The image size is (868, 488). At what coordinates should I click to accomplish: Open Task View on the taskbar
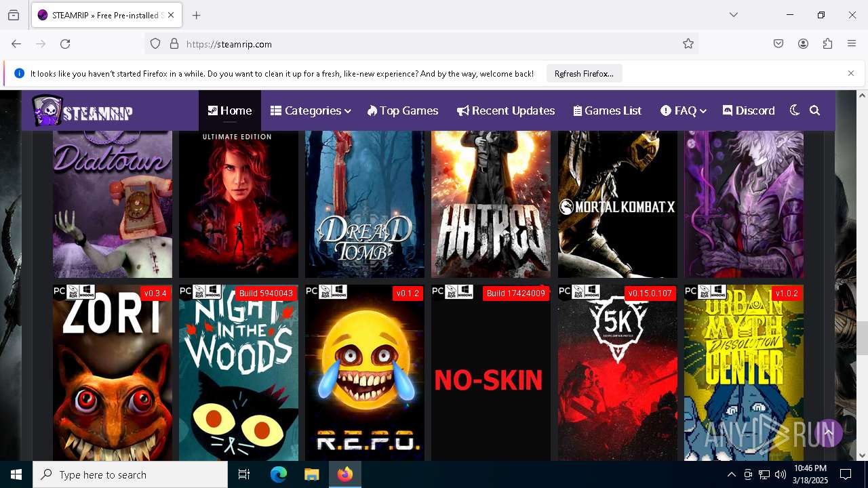(x=244, y=474)
